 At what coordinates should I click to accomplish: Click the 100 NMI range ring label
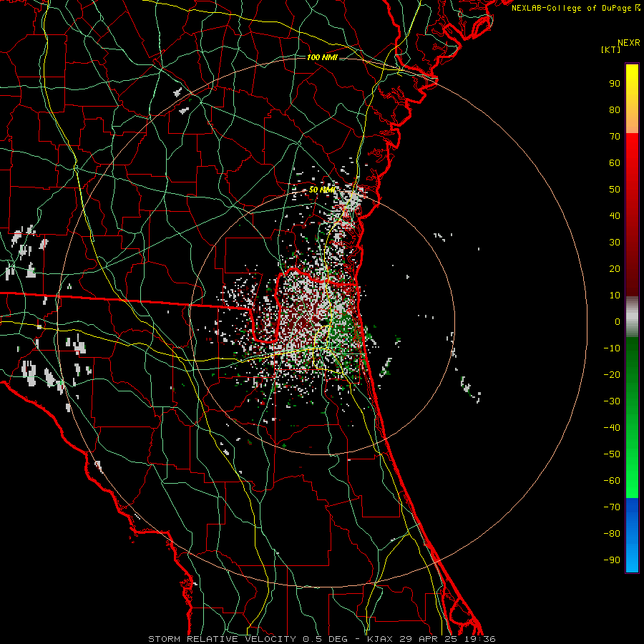tap(323, 57)
